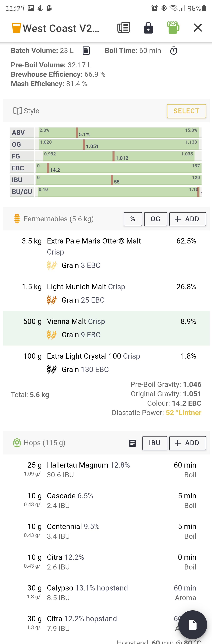Image resolution: width=212 pixels, height=644 pixels.
Task: Add a new fermentable
Action: click(x=187, y=219)
